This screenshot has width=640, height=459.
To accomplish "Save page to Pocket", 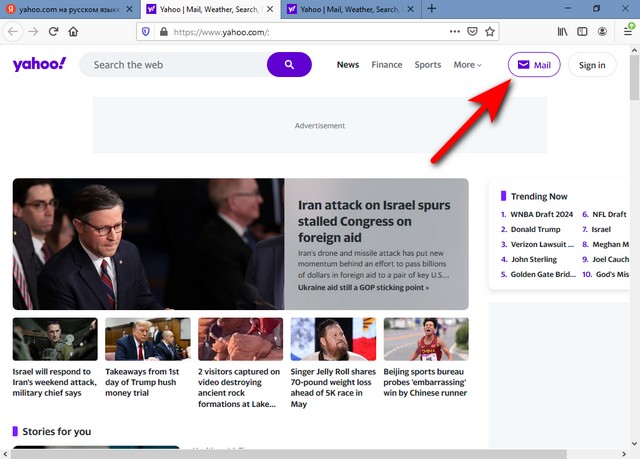I will pyautogui.click(x=472, y=31).
